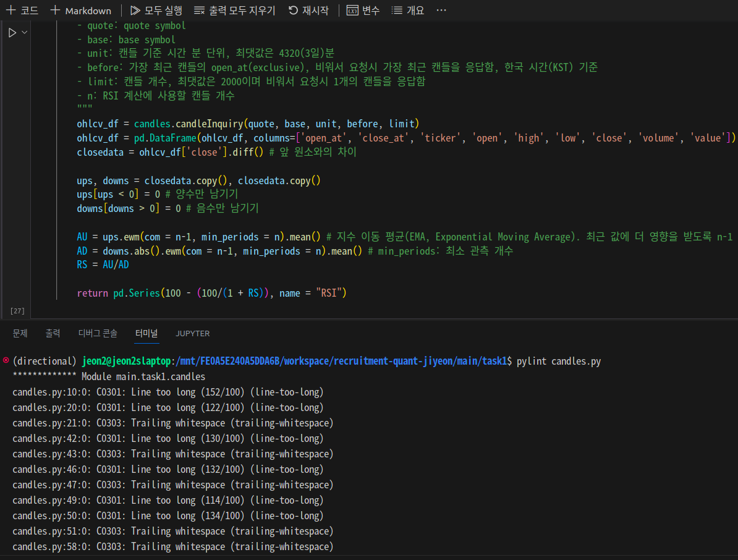Open the JUPYTER panel tab

pyautogui.click(x=192, y=333)
